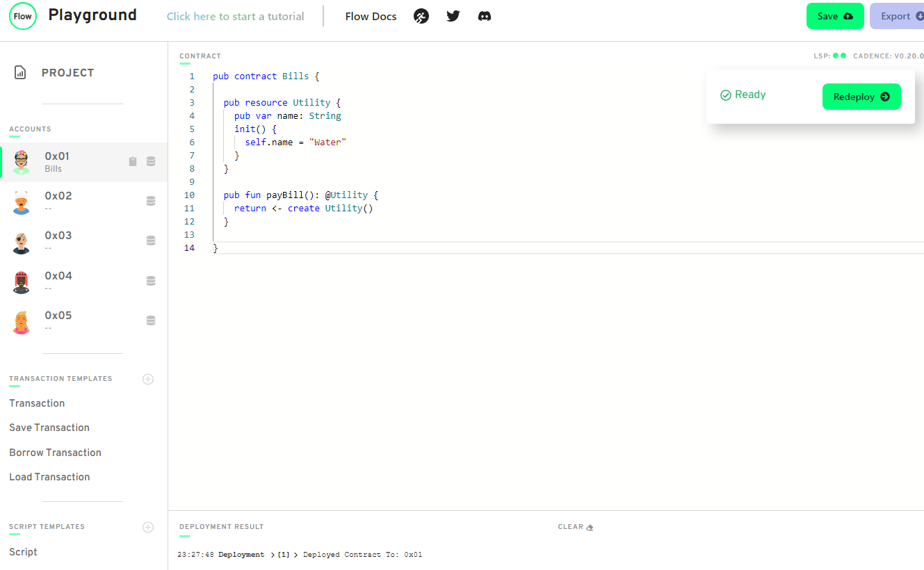
Task: Add a new script template
Action: tap(148, 527)
